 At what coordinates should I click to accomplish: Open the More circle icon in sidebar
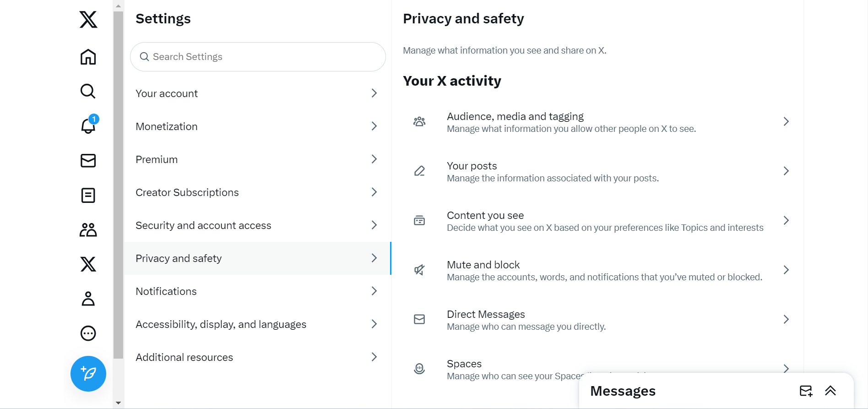[88, 333]
